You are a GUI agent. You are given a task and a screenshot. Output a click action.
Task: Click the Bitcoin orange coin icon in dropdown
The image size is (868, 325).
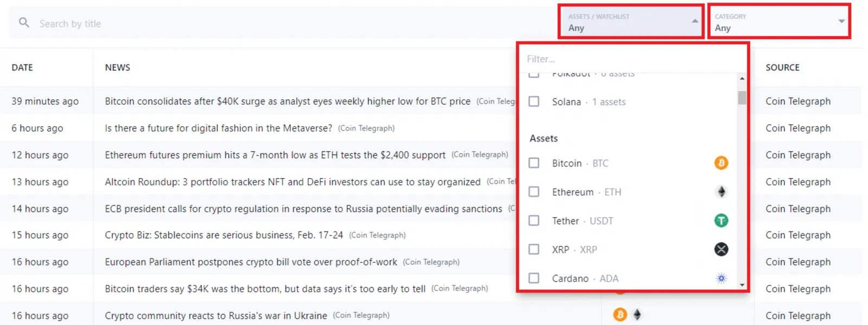721,163
